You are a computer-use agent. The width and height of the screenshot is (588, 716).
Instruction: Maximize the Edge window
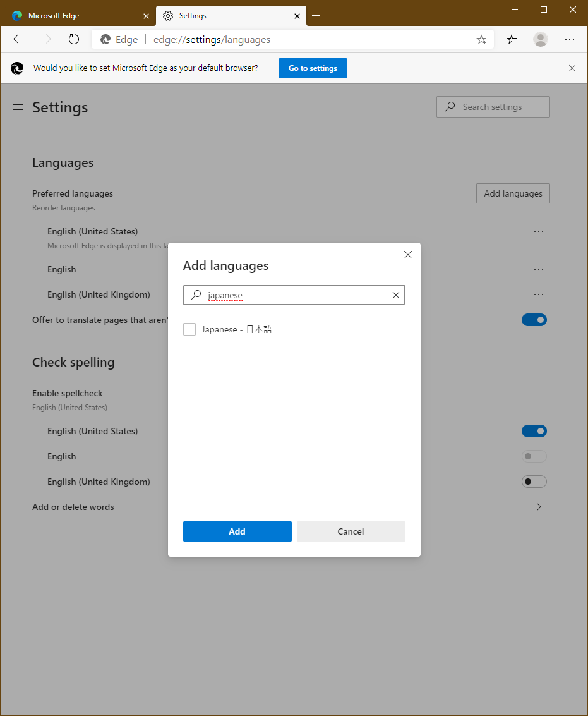pos(544,9)
